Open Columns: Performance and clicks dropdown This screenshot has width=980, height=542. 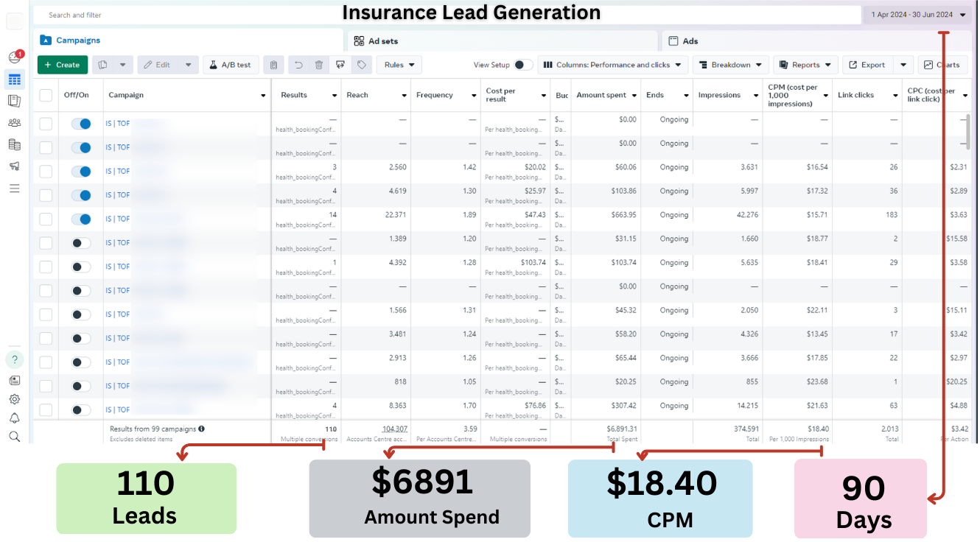click(x=613, y=65)
